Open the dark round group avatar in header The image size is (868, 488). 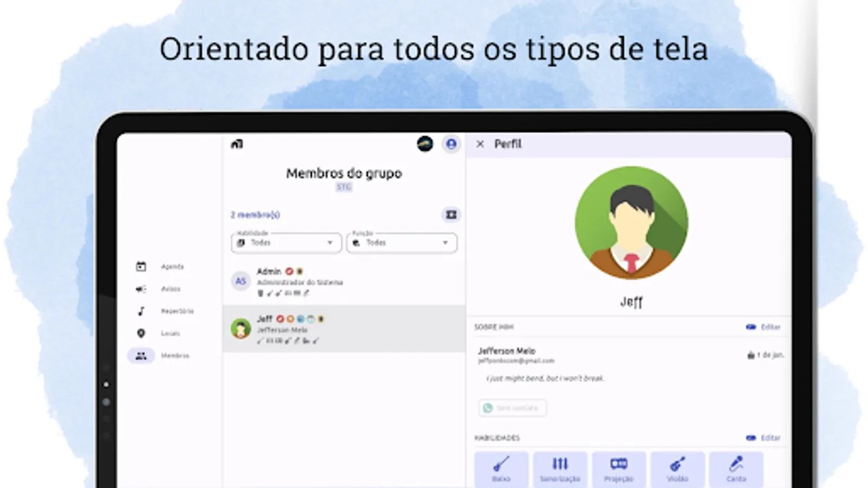tap(425, 144)
